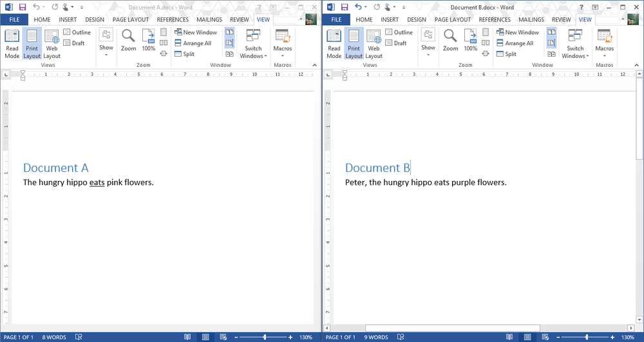Click Split in Document A
644x342 pixels.
[184, 54]
